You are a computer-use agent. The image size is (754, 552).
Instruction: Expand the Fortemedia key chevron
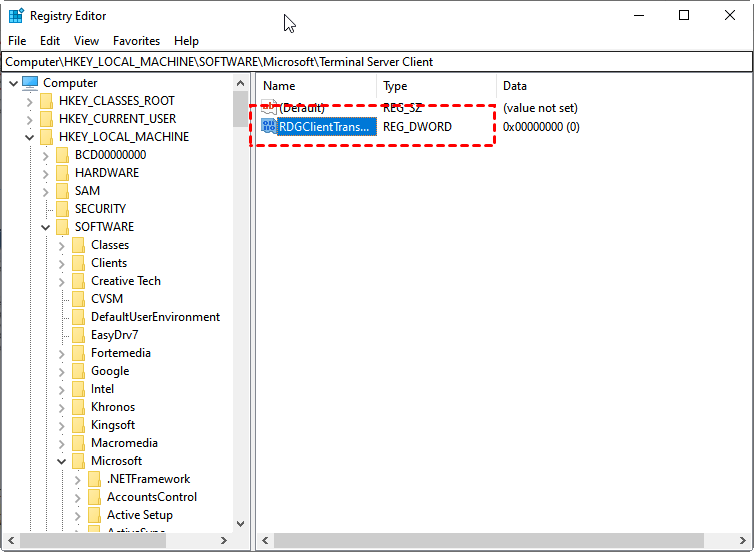click(x=62, y=353)
